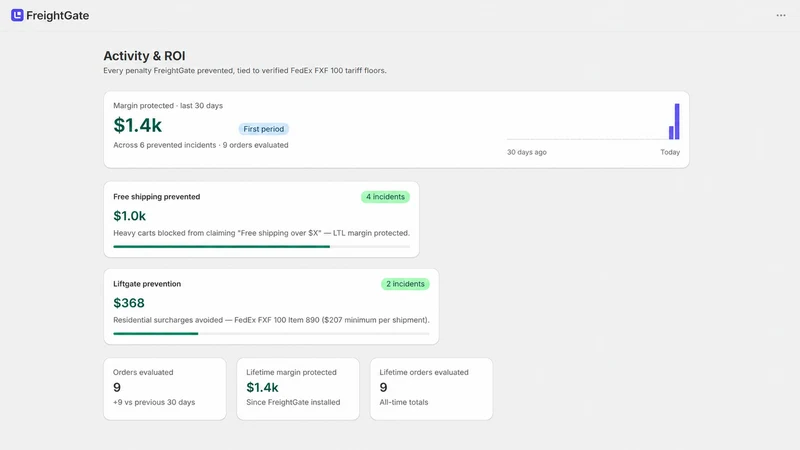
Task: Click the 'Today' chart label
Action: (670, 152)
